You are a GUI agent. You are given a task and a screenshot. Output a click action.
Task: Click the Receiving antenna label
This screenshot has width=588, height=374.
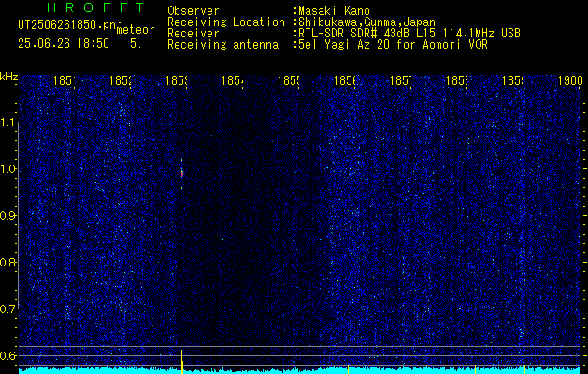tap(222, 45)
